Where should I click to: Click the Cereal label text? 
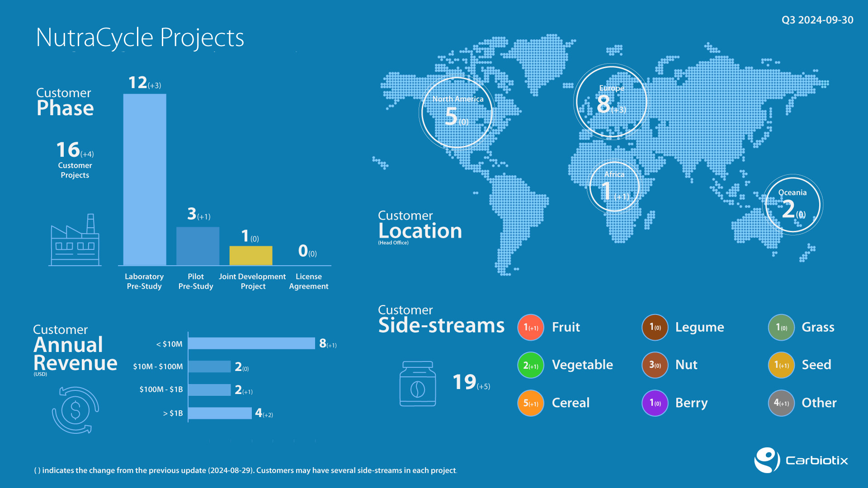click(571, 403)
